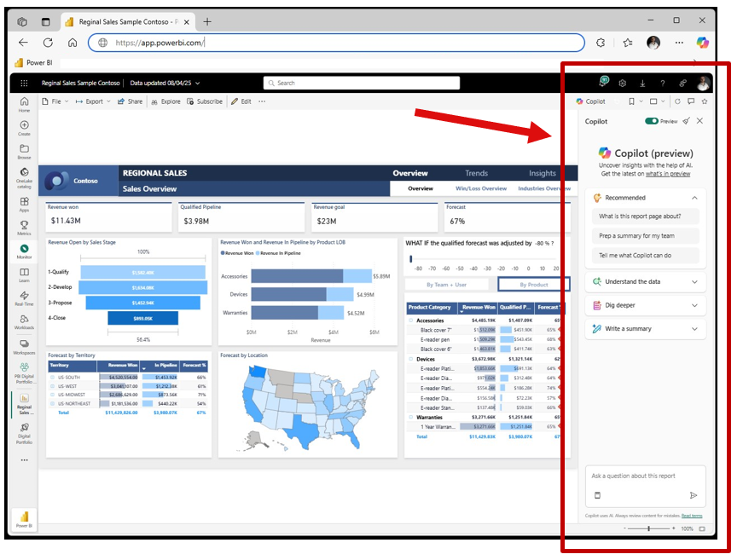
Task: Open the Industries Overview sub-tab
Action: (x=544, y=188)
